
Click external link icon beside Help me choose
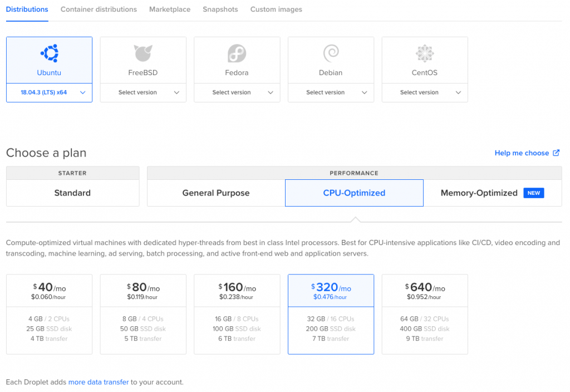556,153
